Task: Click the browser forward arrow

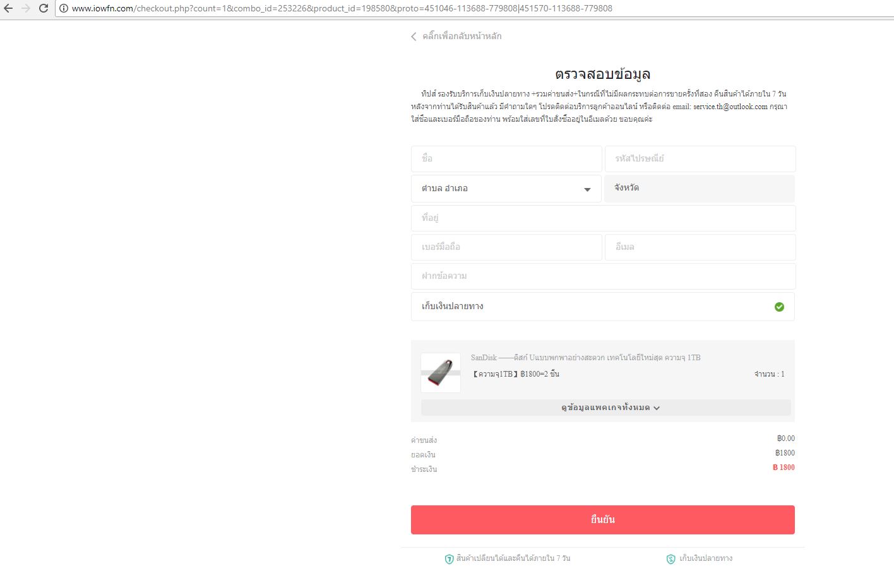Action: [x=26, y=8]
